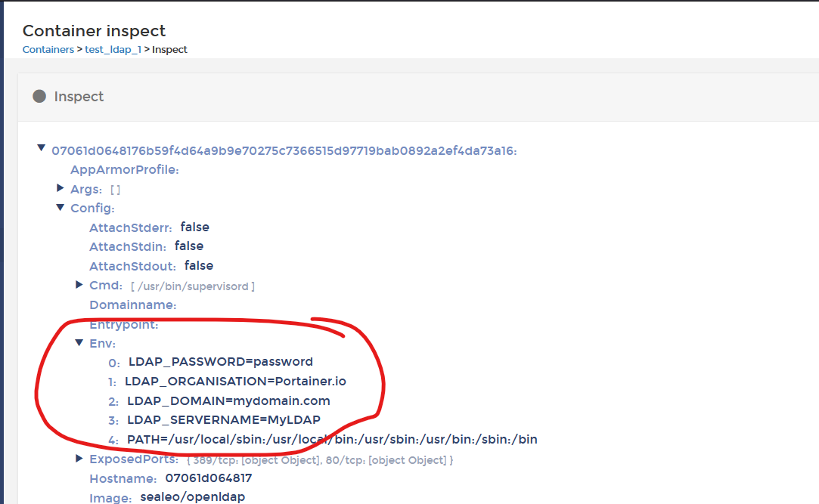
Task: Click the Inspect widget heading
Action: click(x=79, y=97)
